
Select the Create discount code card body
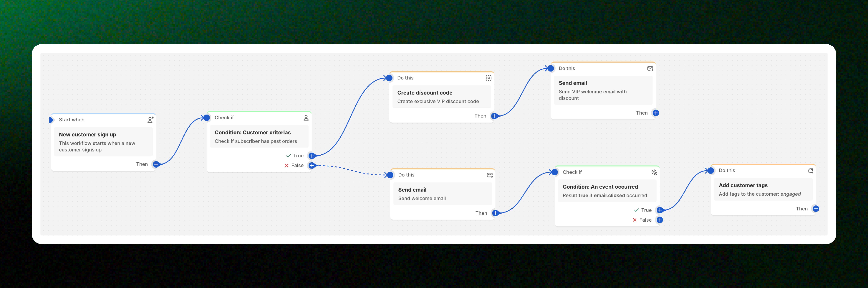pyautogui.click(x=441, y=97)
